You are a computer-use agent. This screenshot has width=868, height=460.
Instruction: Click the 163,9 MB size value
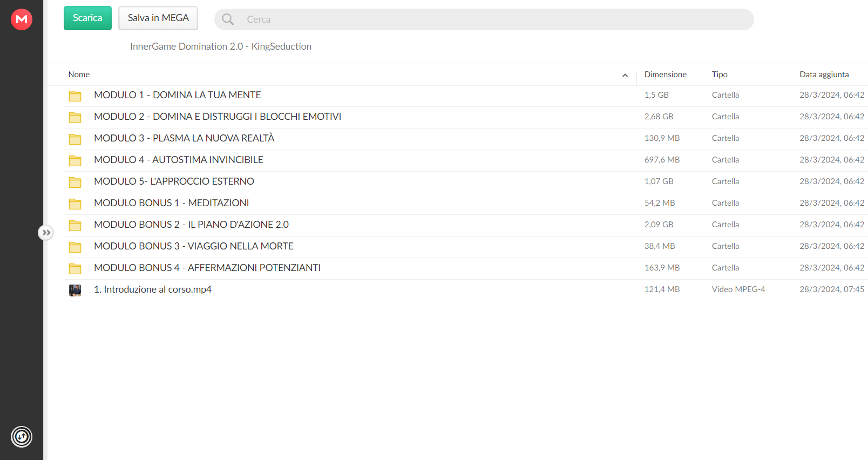click(662, 268)
